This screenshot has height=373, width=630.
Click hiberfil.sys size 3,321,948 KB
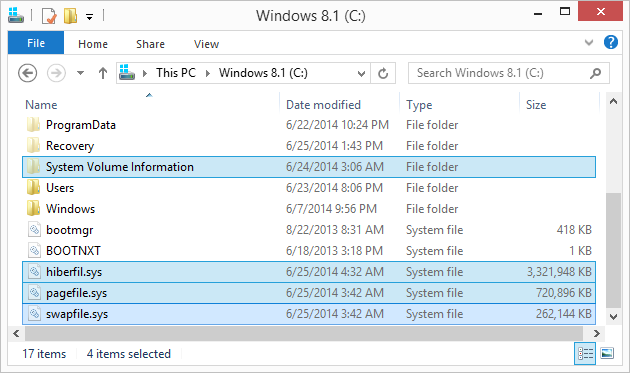(559, 272)
